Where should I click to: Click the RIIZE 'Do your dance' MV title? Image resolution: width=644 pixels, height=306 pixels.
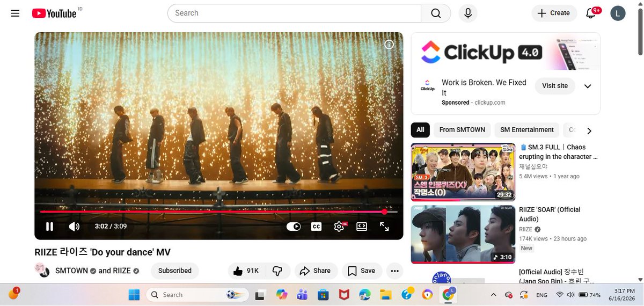pos(103,252)
